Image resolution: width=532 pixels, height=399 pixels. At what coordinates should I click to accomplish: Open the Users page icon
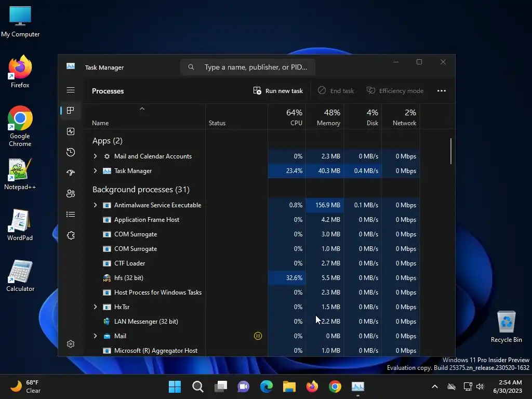(71, 193)
